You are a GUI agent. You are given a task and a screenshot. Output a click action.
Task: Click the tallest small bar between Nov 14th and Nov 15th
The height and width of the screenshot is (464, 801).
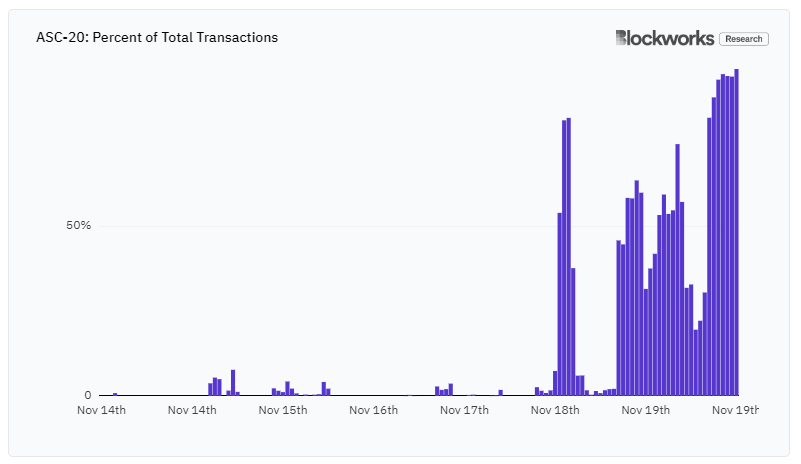click(x=233, y=383)
